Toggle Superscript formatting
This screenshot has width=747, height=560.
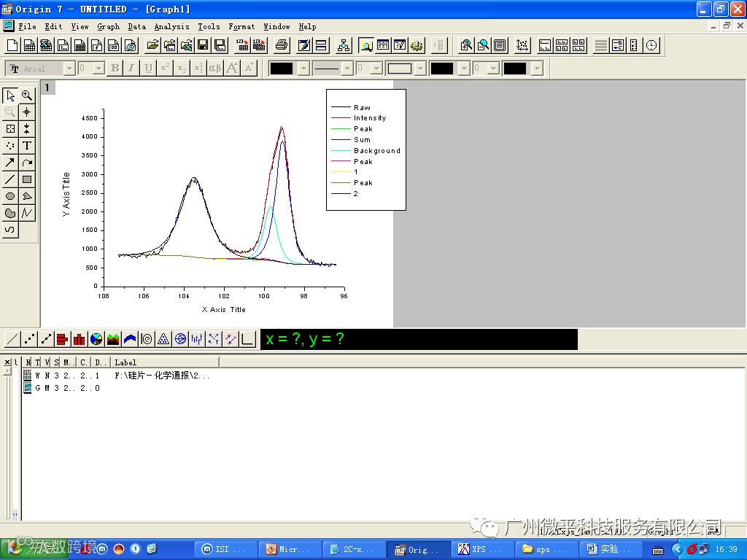tap(165, 68)
